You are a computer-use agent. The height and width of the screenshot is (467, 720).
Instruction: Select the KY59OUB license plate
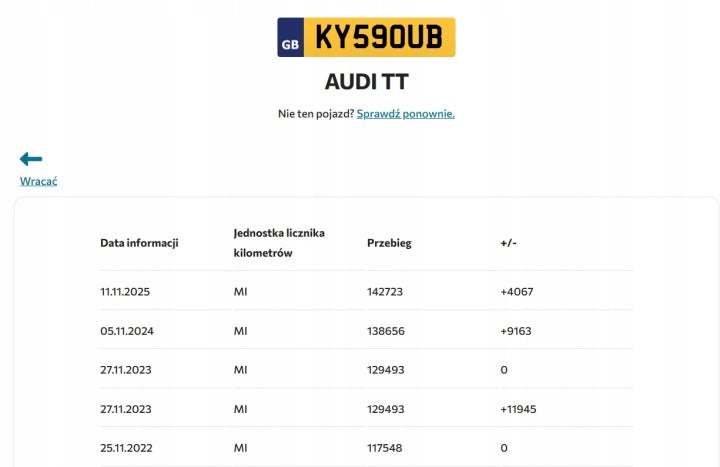(366, 38)
